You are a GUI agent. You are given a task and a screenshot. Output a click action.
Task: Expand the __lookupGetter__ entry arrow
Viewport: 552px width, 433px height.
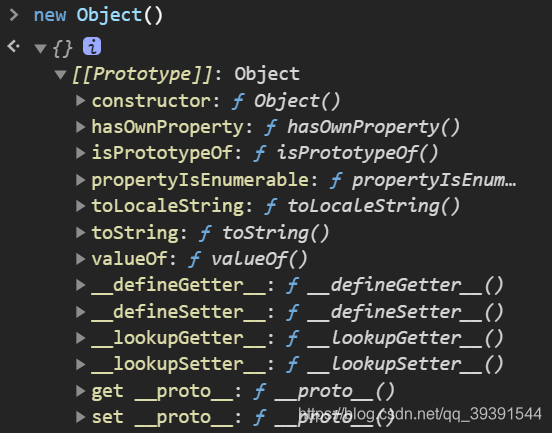(81, 338)
